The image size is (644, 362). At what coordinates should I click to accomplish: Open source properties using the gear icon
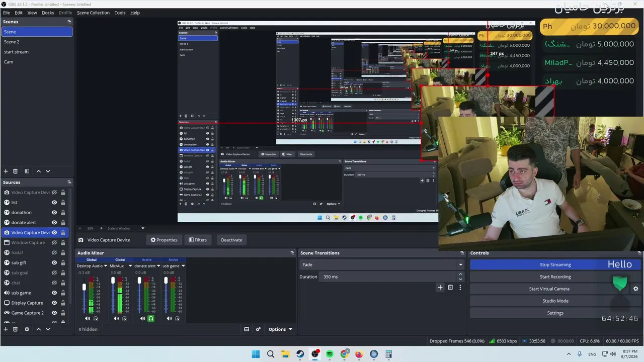pyautogui.click(x=27, y=329)
